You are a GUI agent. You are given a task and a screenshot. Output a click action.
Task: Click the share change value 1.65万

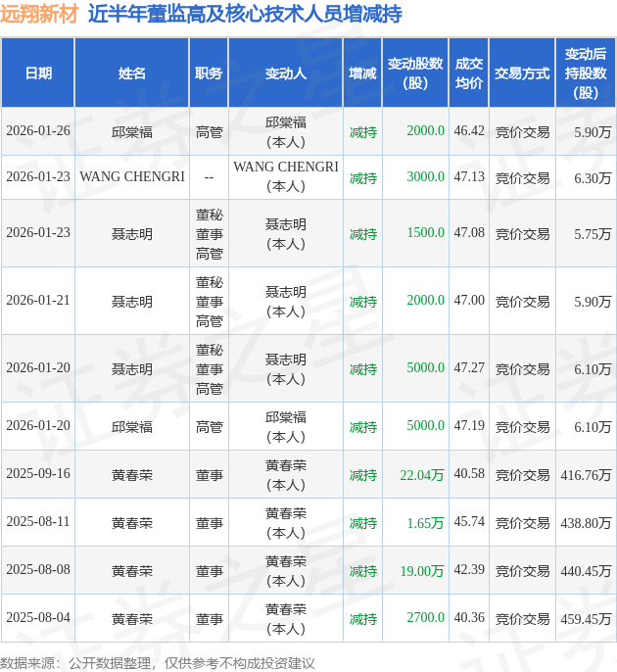pos(425,523)
